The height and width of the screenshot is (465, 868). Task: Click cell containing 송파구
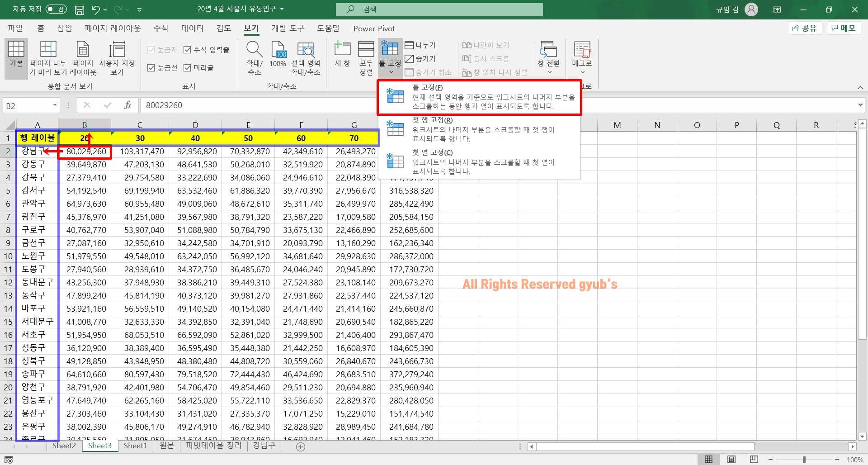click(x=38, y=375)
